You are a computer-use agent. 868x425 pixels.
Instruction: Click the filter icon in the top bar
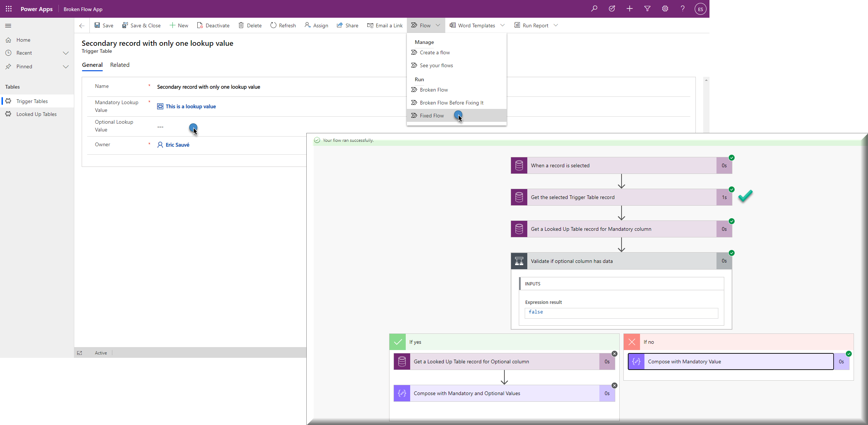(647, 8)
